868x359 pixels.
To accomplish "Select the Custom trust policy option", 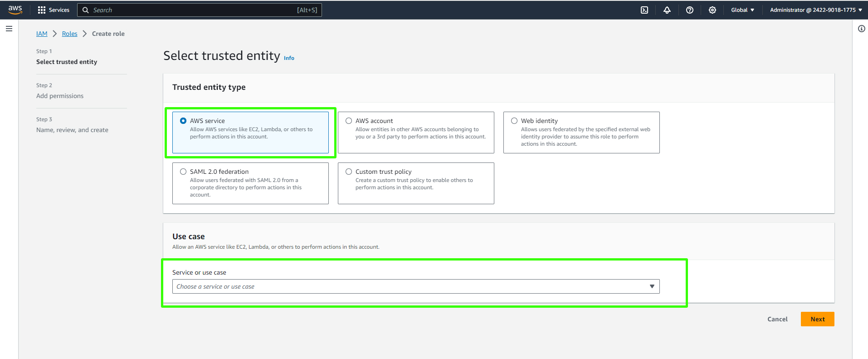I will tap(349, 172).
